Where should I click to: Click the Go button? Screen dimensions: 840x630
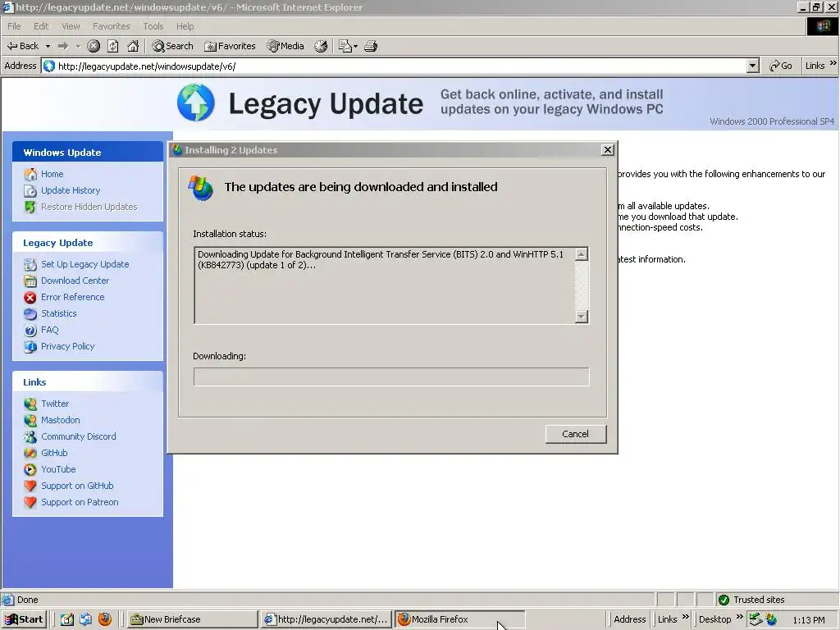(781, 66)
